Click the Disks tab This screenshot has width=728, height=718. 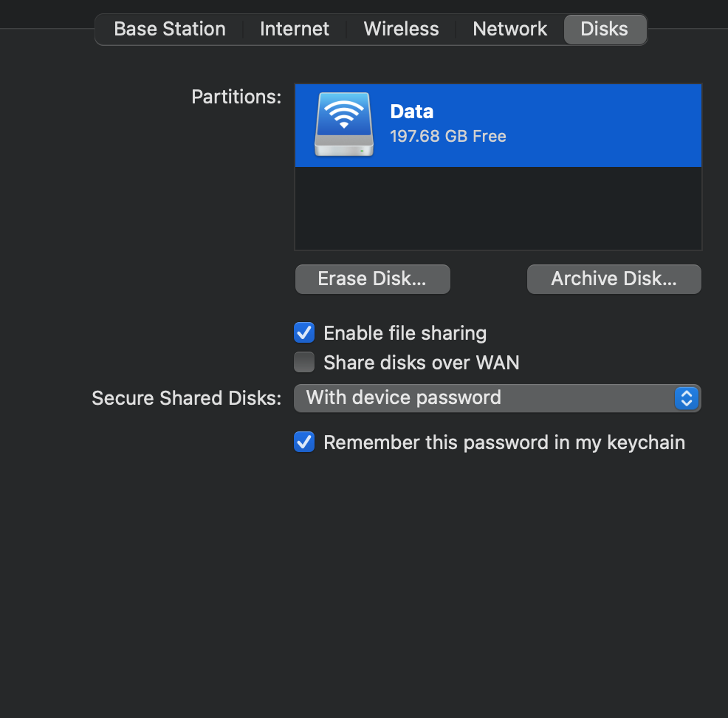pyautogui.click(x=605, y=30)
